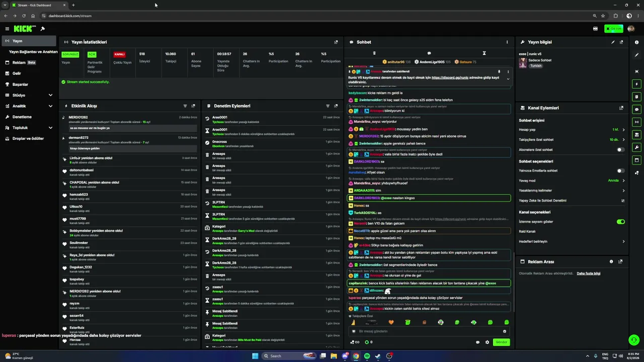Screen dimensions: 644x362
Task: Open Yavaş mod setting arrow
Action: coord(623,180)
